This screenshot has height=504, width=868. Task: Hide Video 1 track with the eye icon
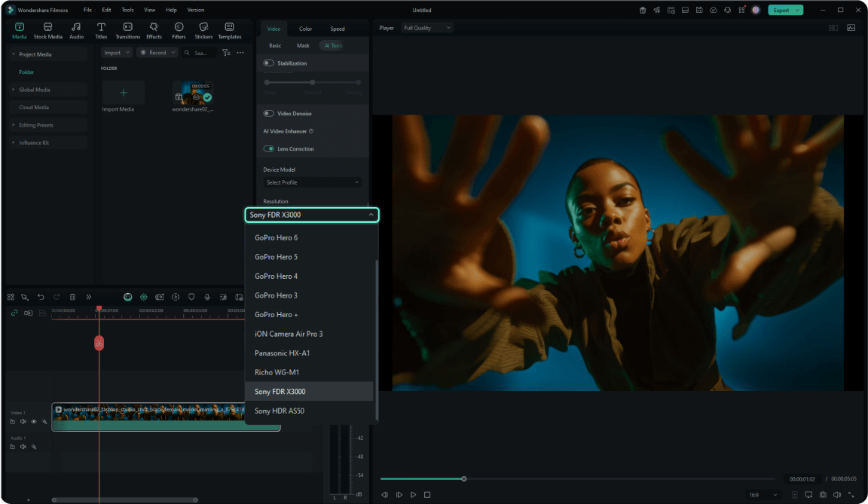coord(34,422)
